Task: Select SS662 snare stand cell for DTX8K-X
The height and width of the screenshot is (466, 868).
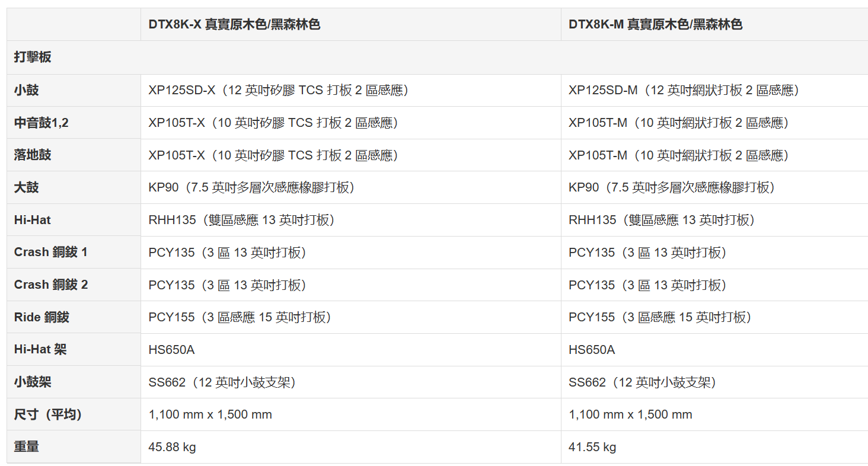Action: 222,382
